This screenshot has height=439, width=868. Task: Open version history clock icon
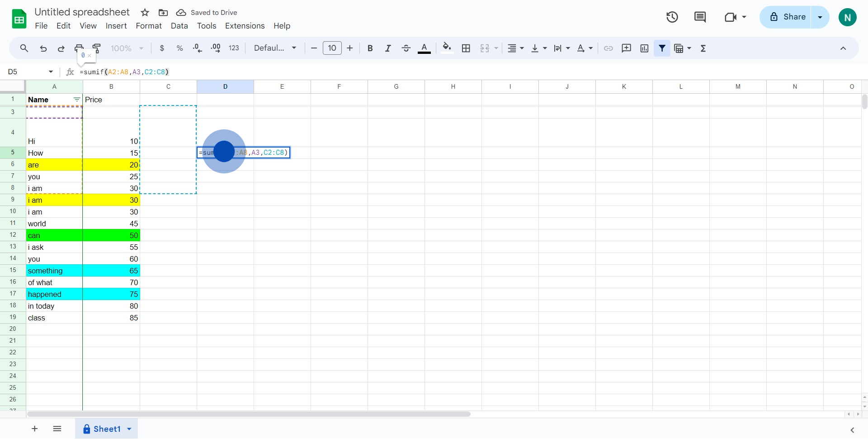(672, 17)
